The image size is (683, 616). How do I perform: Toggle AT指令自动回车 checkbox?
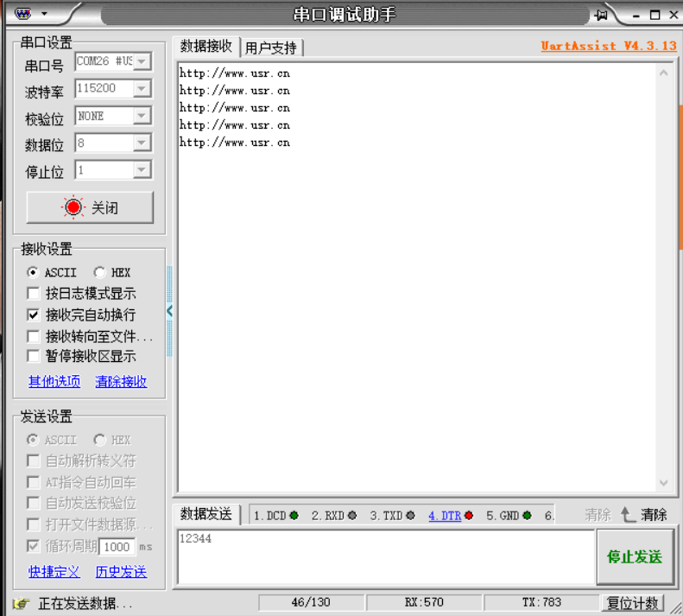coord(34,482)
